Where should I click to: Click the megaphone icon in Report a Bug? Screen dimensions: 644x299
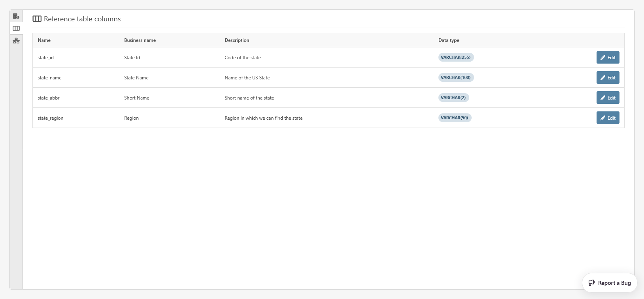point(592,283)
